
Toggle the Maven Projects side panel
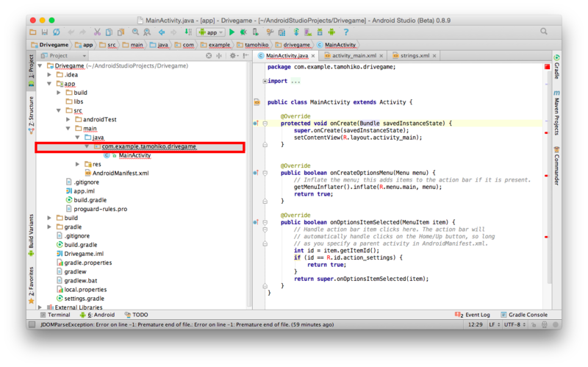click(557, 113)
